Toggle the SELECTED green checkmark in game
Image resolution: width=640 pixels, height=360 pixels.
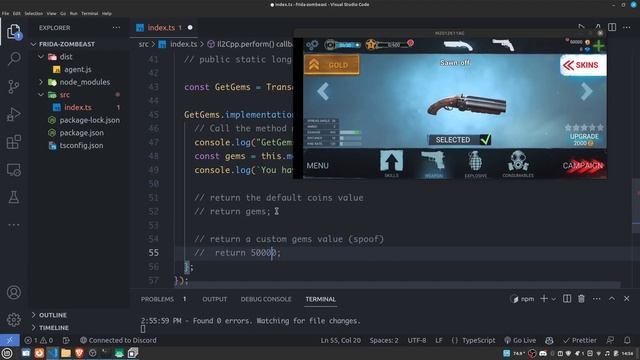pyautogui.click(x=486, y=140)
